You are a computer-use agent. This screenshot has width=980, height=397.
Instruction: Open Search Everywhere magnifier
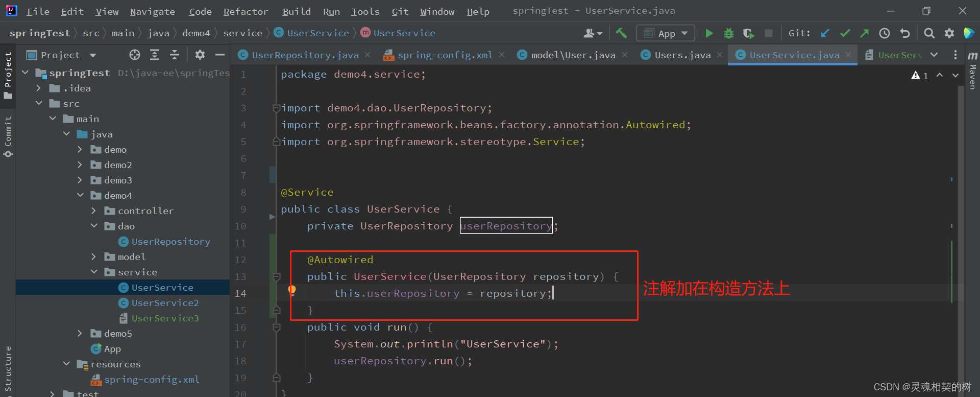[x=929, y=33]
